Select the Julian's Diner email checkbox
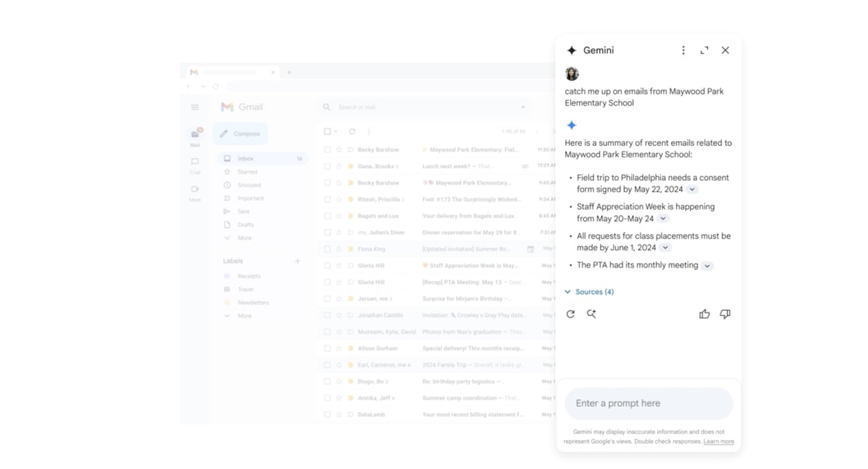Viewport: 868px width, 469px height. 328,232
